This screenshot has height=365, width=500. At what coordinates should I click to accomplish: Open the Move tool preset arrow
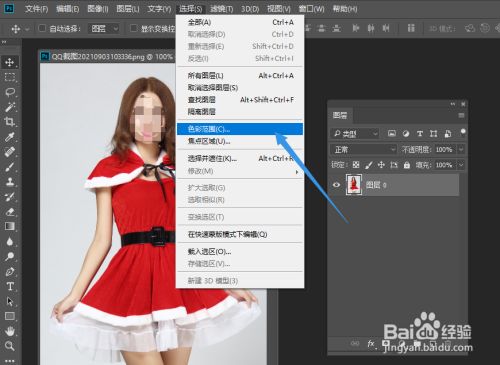point(27,29)
